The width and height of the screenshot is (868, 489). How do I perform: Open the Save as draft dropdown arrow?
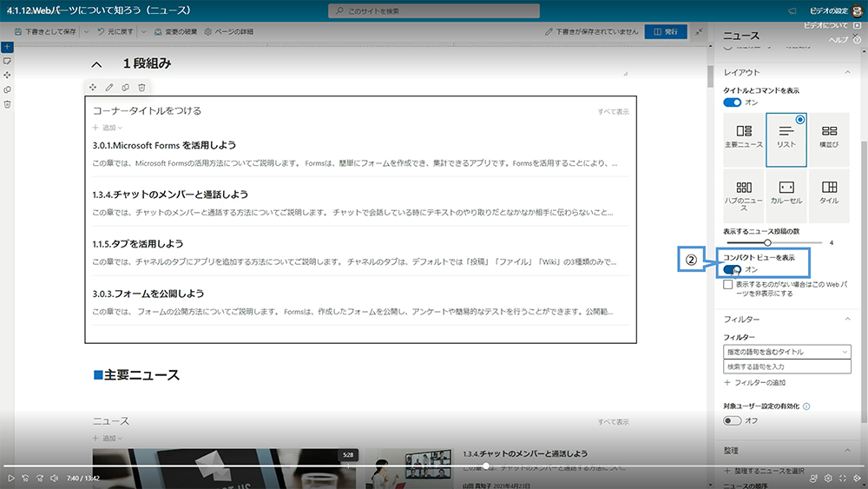[x=86, y=31]
